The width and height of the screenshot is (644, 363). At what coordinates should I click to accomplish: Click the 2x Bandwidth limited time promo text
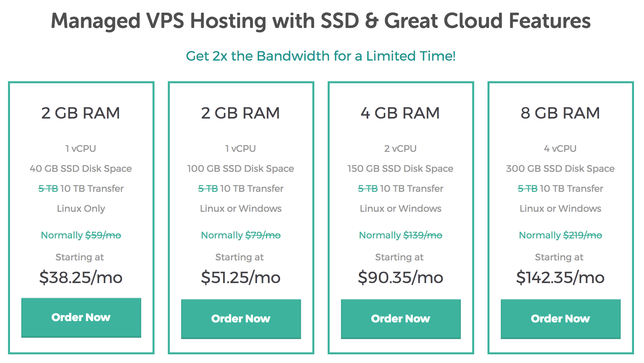pos(321,56)
